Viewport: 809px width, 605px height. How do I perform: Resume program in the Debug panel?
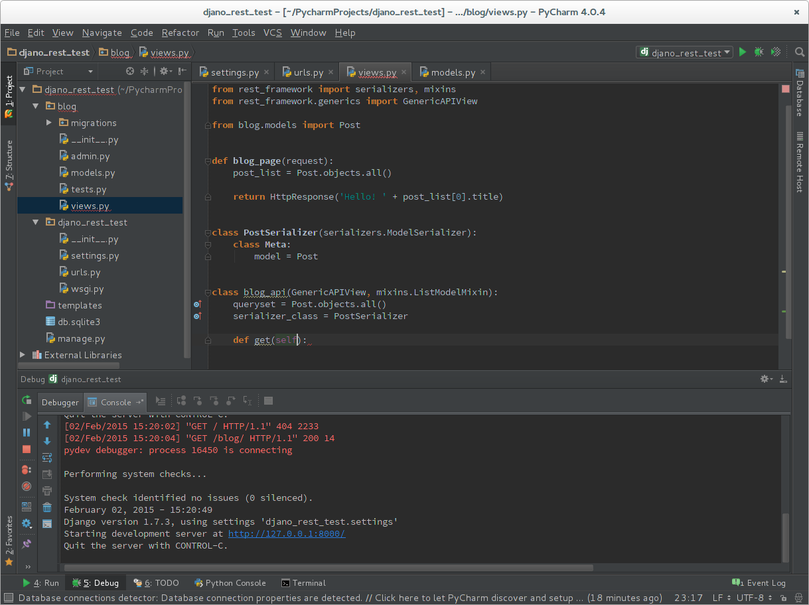pos(26,416)
